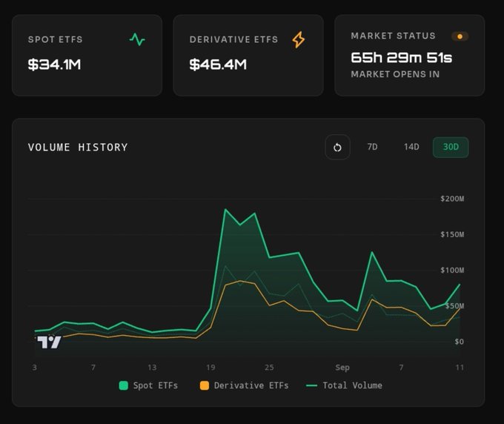Click the orange market status indicator dot

(x=460, y=36)
